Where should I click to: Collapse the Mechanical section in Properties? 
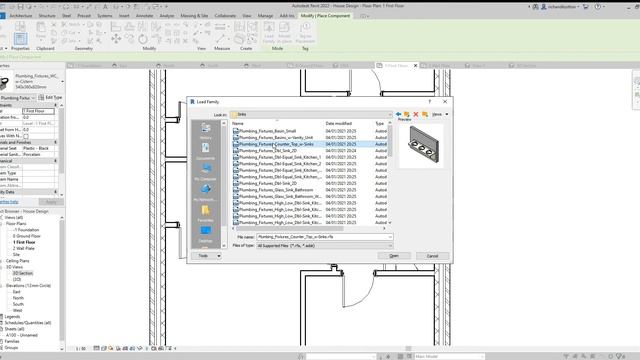pos(56,161)
